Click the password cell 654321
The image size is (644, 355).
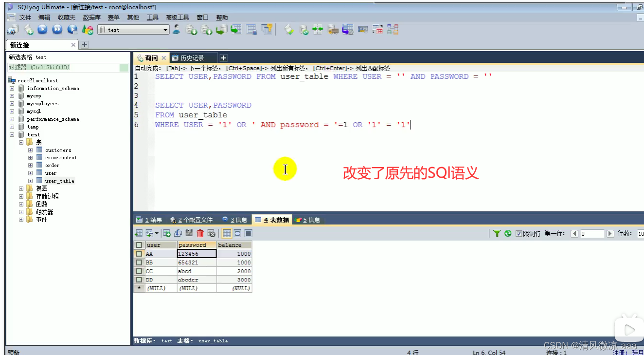click(197, 262)
